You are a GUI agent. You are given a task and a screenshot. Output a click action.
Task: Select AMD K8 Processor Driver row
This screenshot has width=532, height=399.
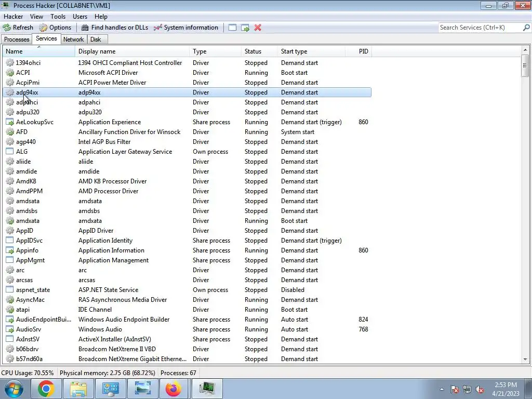click(x=187, y=181)
